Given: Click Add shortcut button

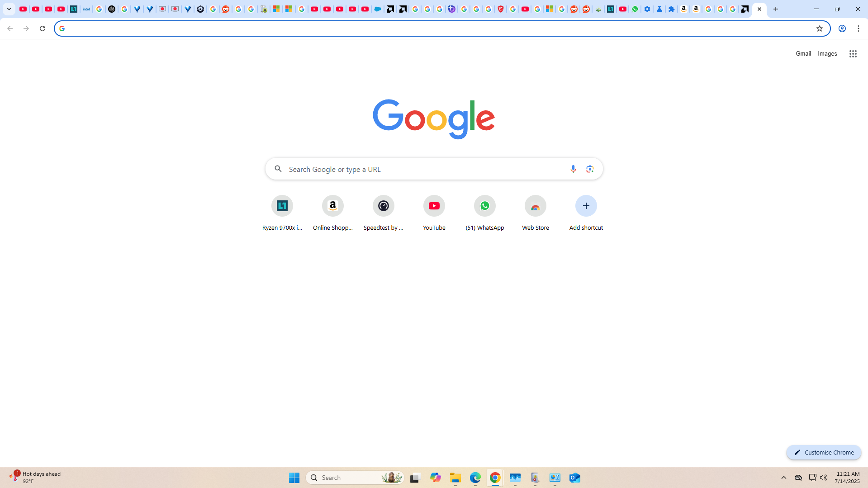Looking at the screenshot, I should (x=586, y=213).
